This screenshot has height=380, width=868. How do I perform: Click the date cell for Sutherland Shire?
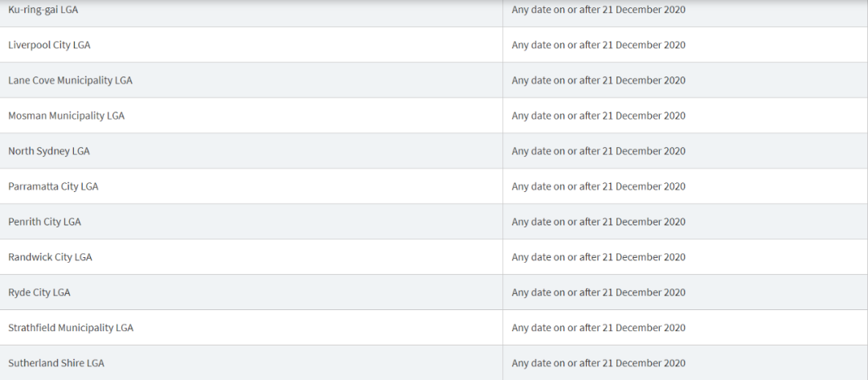pos(686,363)
